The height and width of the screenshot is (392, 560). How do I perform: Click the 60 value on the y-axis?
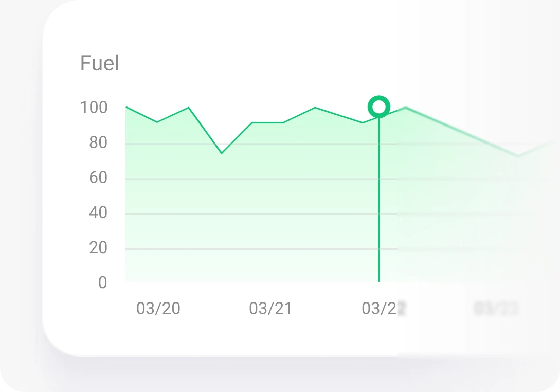coord(98,177)
